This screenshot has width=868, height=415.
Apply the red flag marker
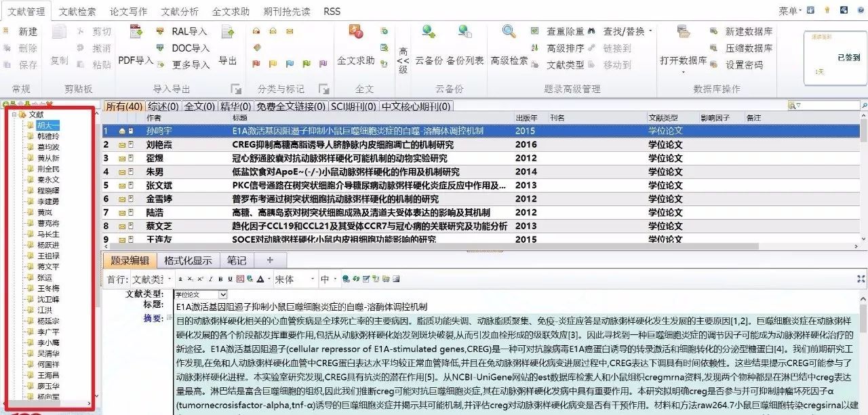click(x=256, y=64)
